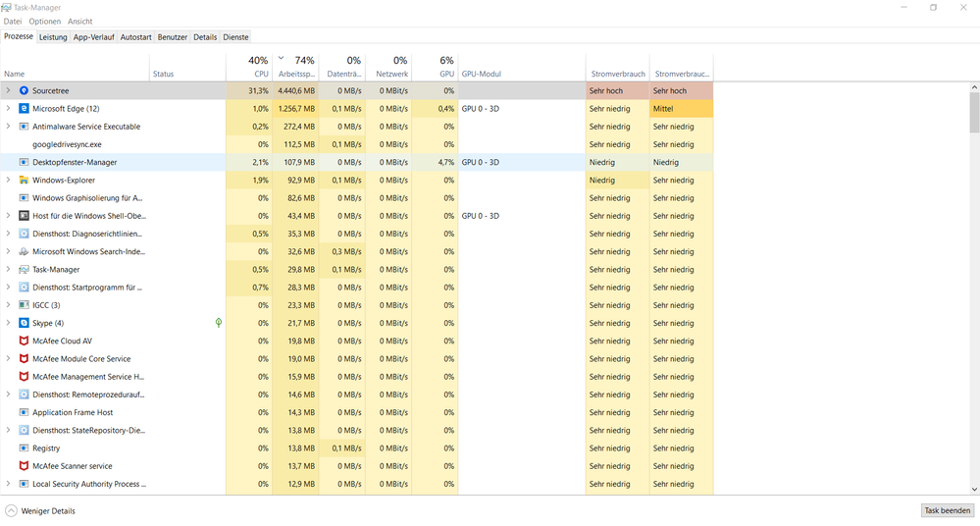980x526 pixels.
Task: Sort by the Datenträger column header
Action: [342, 68]
